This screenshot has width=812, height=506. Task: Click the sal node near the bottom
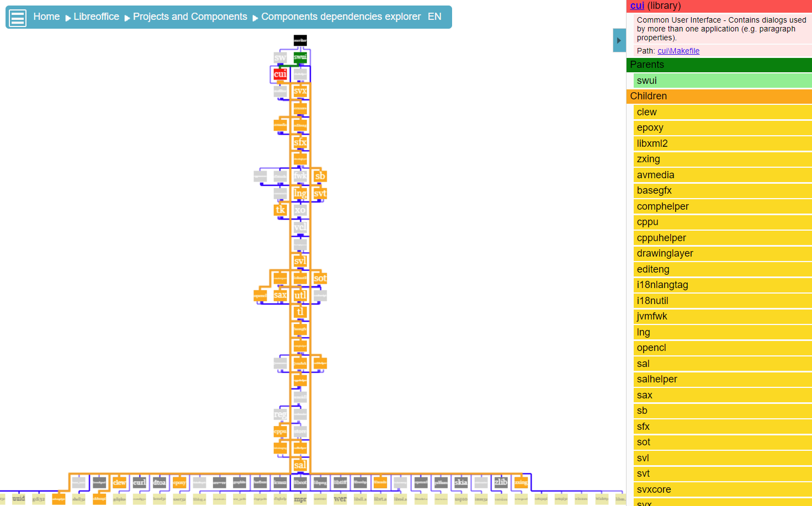pyautogui.click(x=300, y=465)
